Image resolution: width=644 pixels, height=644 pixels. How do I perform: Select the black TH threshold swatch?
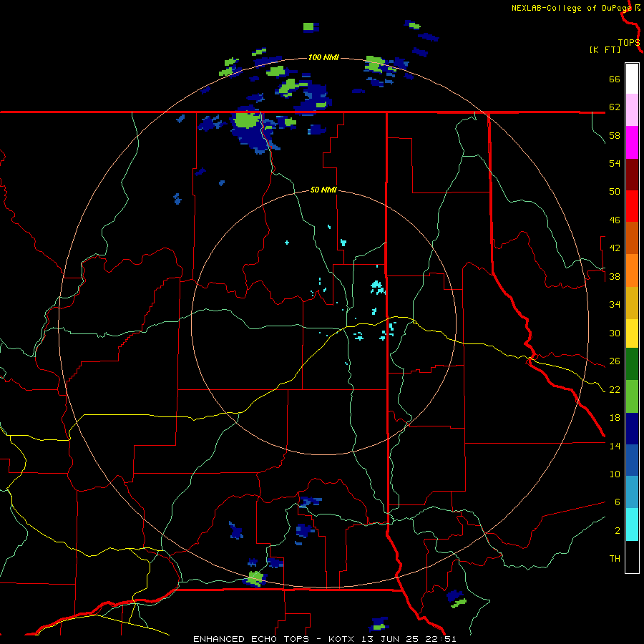click(x=632, y=557)
